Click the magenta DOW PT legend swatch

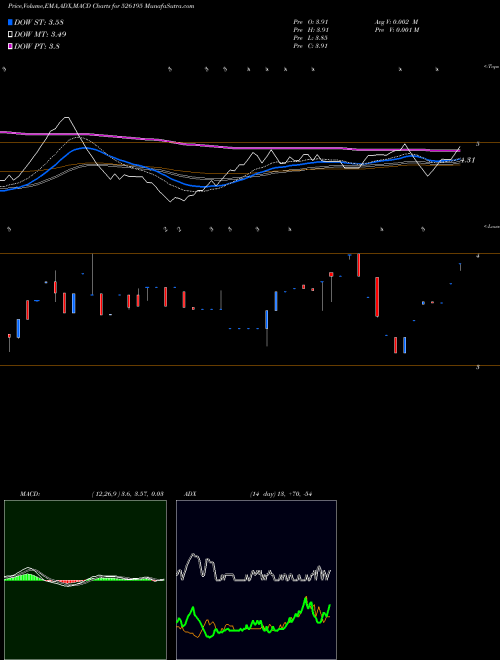pyautogui.click(x=10, y=46)
